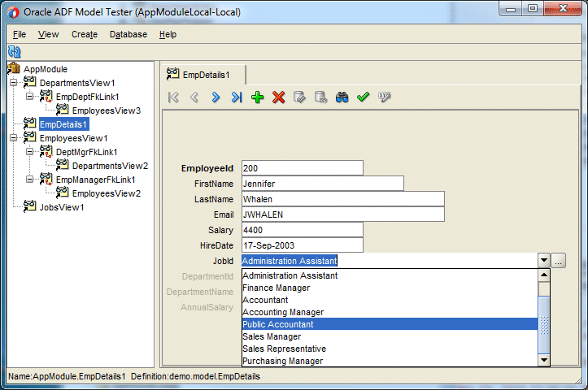Click the JobsView1 node icon
Screen dimensions: 588x390
tap(29, 206)
